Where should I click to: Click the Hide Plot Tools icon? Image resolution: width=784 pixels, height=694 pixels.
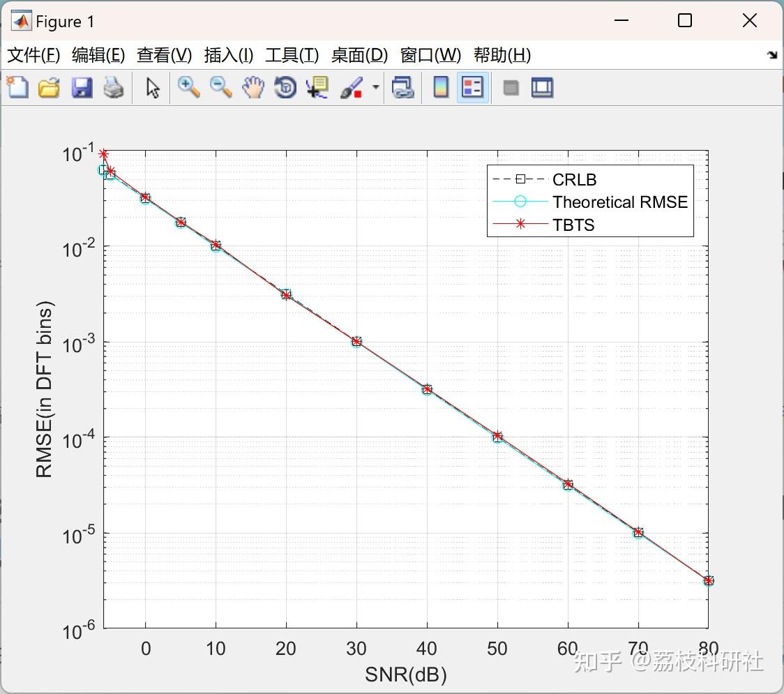[511, 88]
